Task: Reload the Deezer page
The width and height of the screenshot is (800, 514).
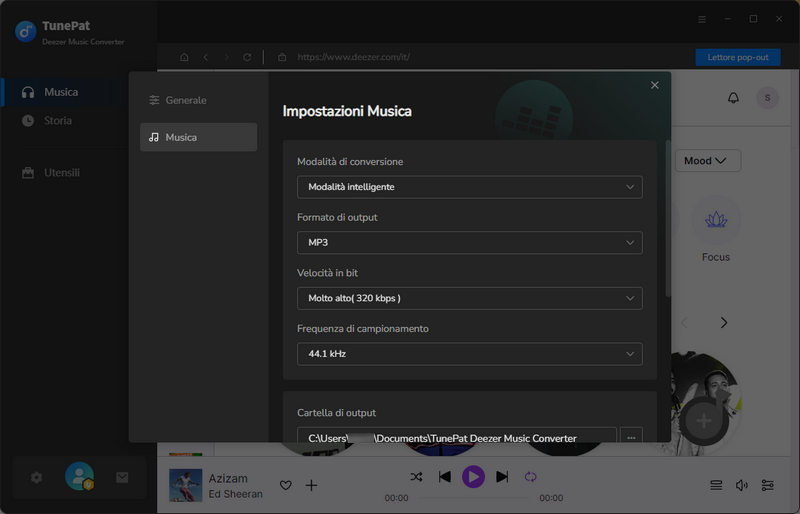Action: coord(247,57)
